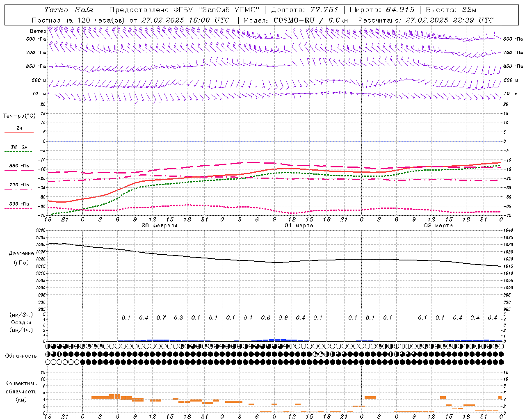Click the (км) unit of convective cloud panel

click(x=21, y=399)
